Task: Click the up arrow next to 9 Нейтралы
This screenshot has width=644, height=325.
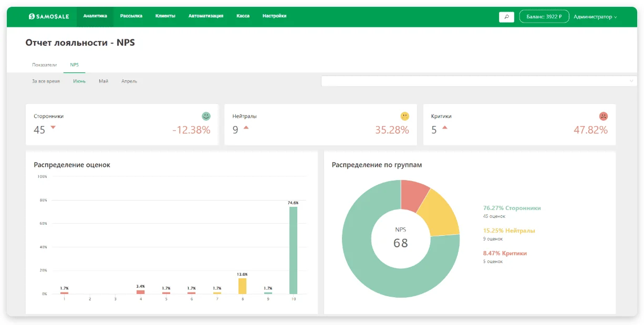Action: (x=246, y=128)
